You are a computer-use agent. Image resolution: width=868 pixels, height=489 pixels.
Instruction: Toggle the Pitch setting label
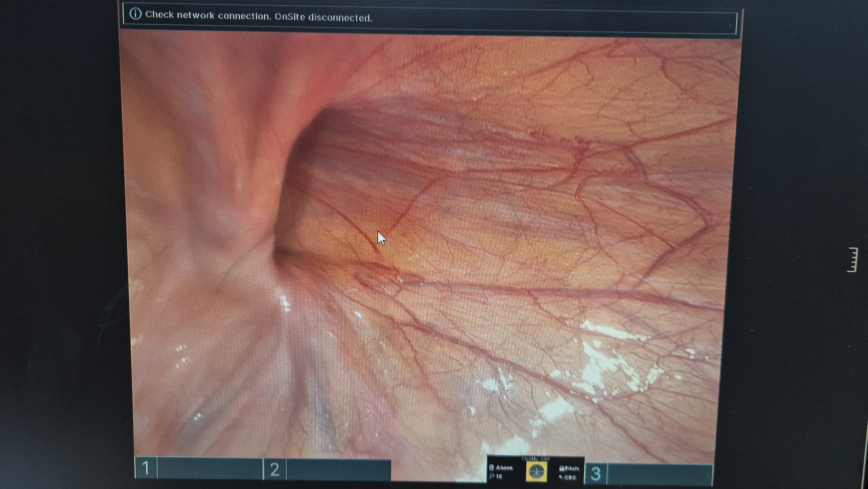pyautogui.click(x=572, y=468)
